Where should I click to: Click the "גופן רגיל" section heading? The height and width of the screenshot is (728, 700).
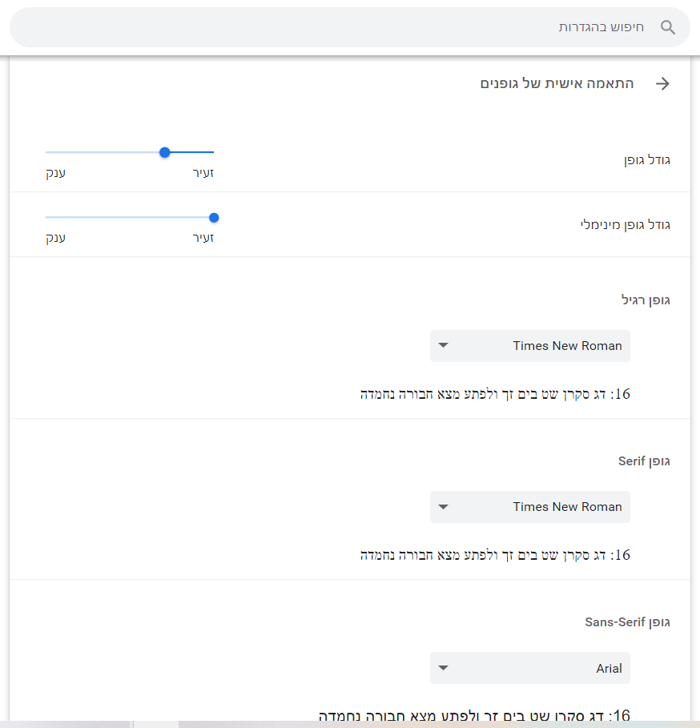646,300
